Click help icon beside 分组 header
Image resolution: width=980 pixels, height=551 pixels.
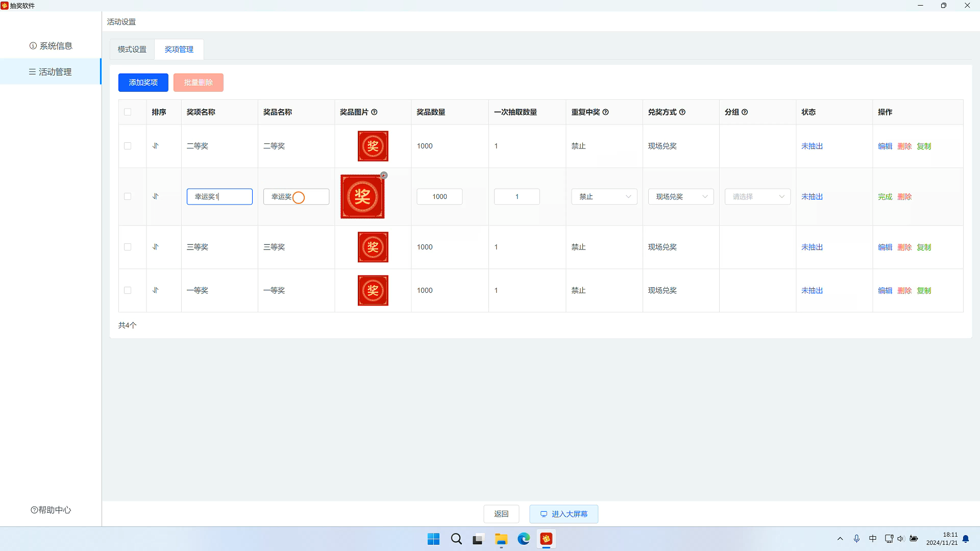point(745,112)
